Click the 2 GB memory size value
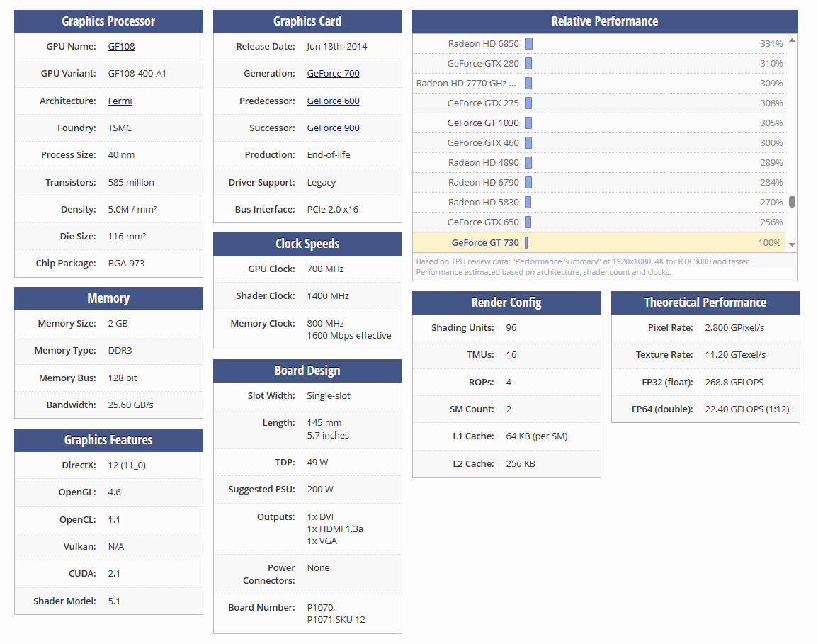The height and width of the screenshot is (644, 818). (x=118, y=324)
